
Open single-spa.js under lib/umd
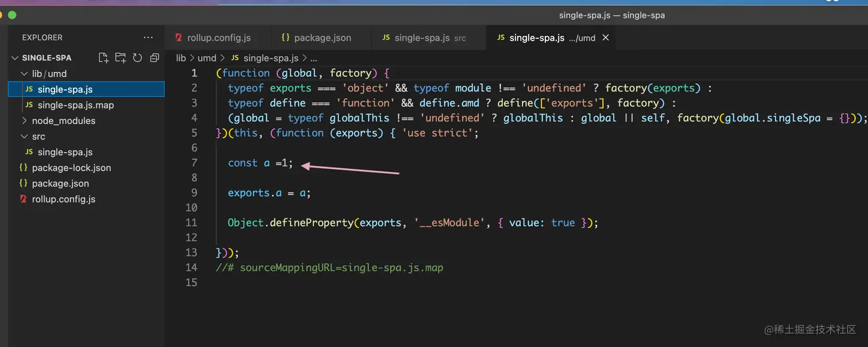pos(86,89)
